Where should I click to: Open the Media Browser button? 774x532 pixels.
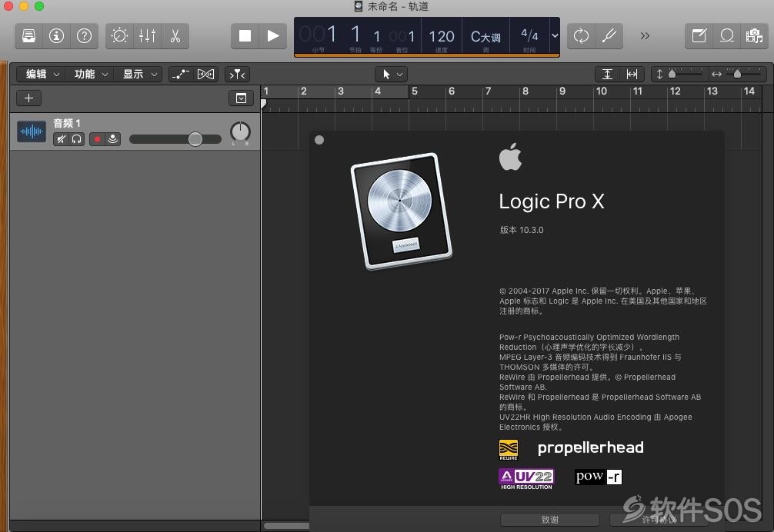click(754, 36)
